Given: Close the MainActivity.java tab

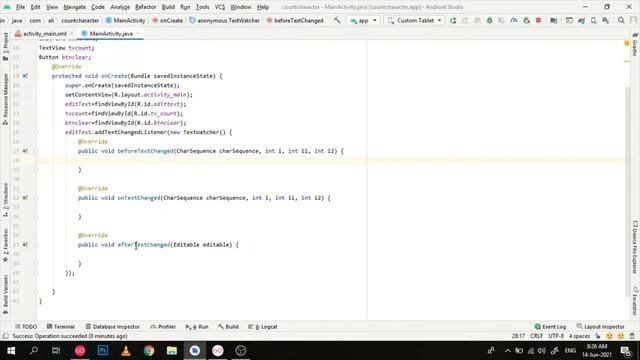Looking at the screenshot, I should (138, 33).
